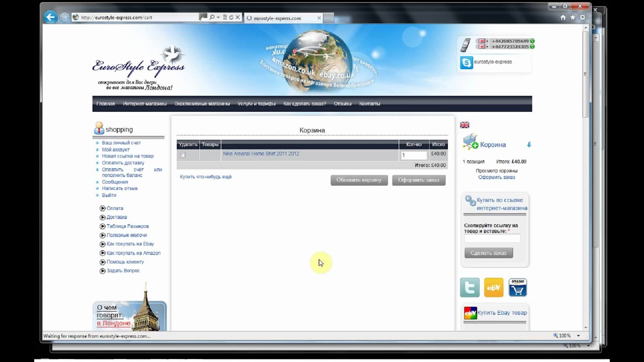Click the mobile phone icon near phone numbers

[x=465, y=45]
